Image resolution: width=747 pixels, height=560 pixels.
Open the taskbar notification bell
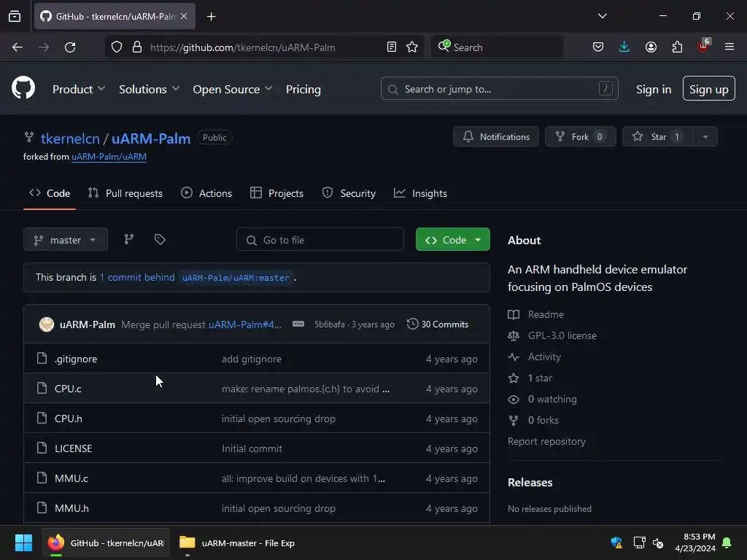point(727,542)
